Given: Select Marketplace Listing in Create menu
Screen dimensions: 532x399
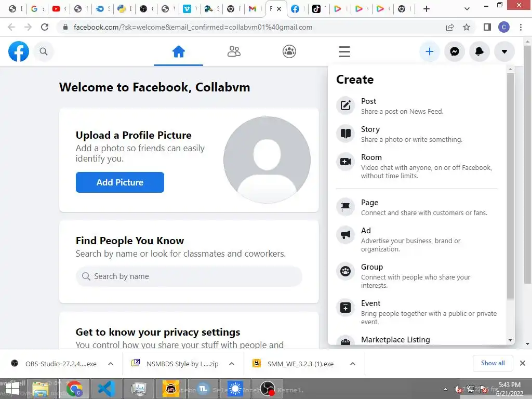Looking at the screenshot, I should click(x=417, y=340).
